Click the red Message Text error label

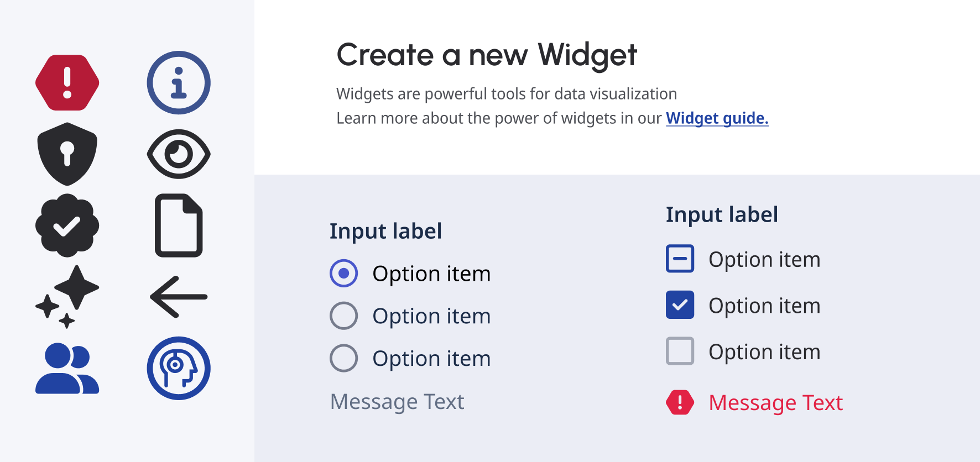click(775, 403)
